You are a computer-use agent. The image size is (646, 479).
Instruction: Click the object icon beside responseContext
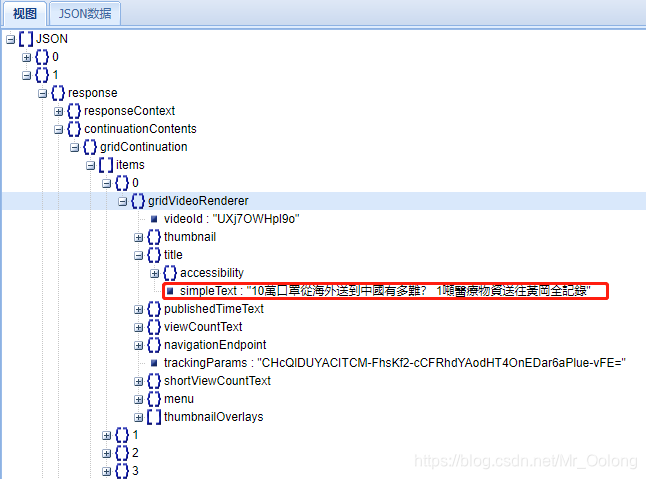[74, 111]
